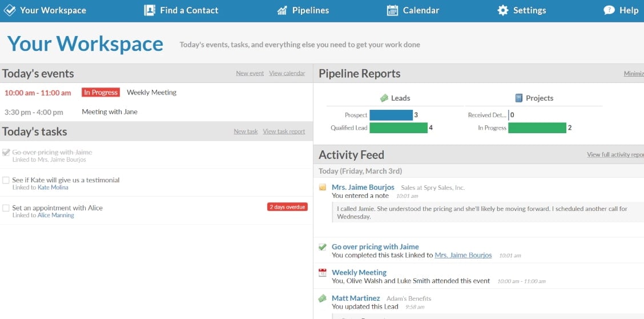
Task: Minimize the Pipeline Reports panel
Action: click(x=633, y=74)
